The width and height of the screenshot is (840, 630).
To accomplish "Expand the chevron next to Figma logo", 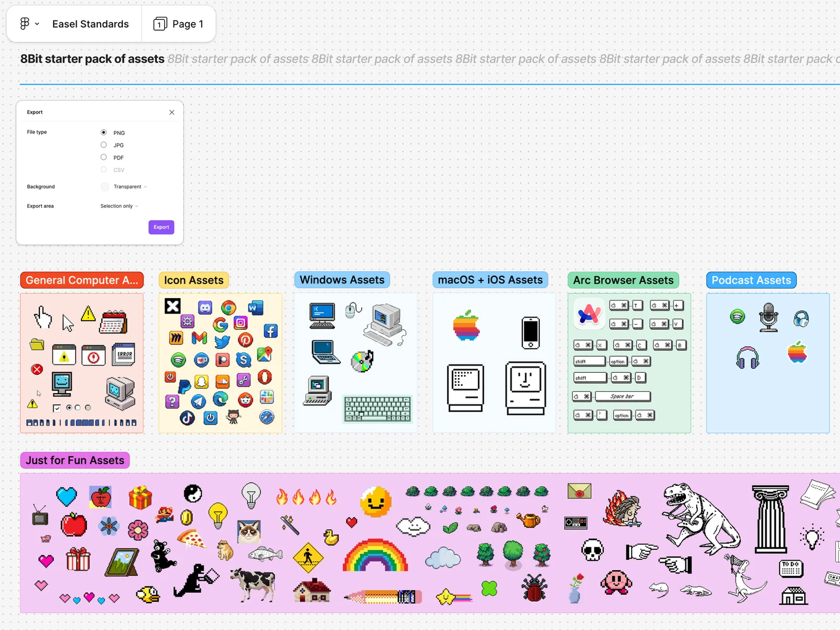I will click(37, 24).
